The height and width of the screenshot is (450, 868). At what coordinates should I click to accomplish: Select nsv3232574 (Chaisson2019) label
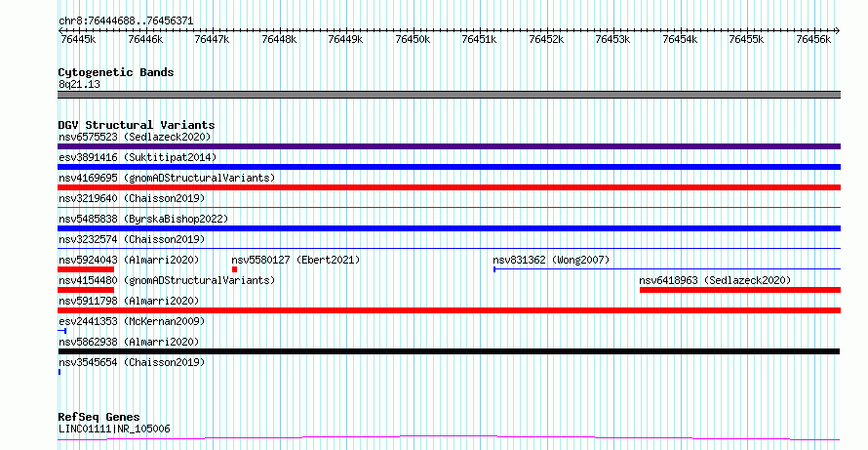[132, 239]
